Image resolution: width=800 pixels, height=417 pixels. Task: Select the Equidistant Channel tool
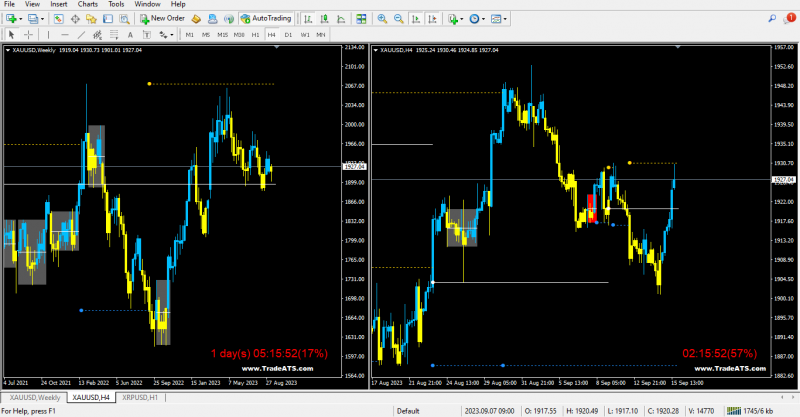pos(97,35)
